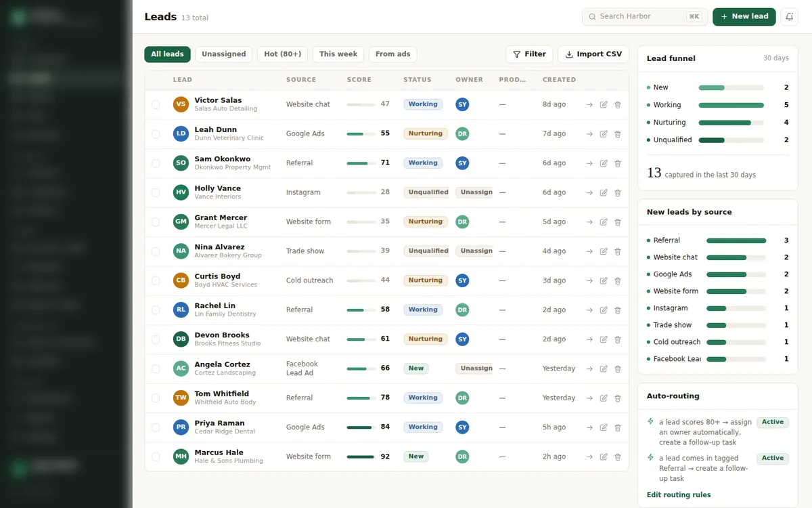Switch to the From ads tab
Image resolution: width=812 pixels, height=508 pixels.
click(x=393, y=54)
